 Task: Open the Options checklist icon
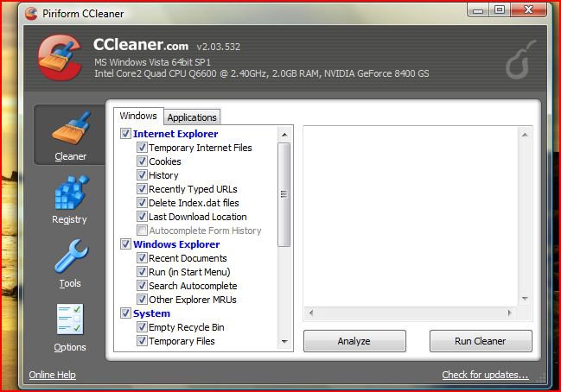70,319
